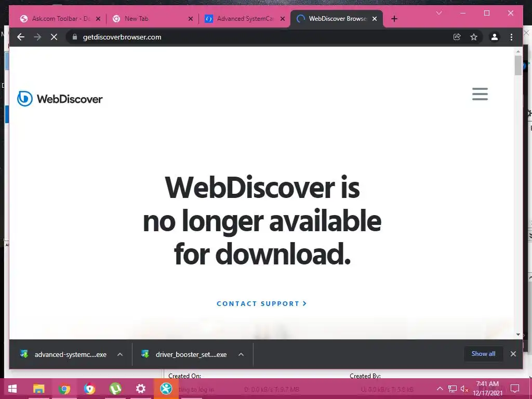Stop loading the current page
Image resolution: width=532 pixels, height=399 pixels.
click(54, 37)
